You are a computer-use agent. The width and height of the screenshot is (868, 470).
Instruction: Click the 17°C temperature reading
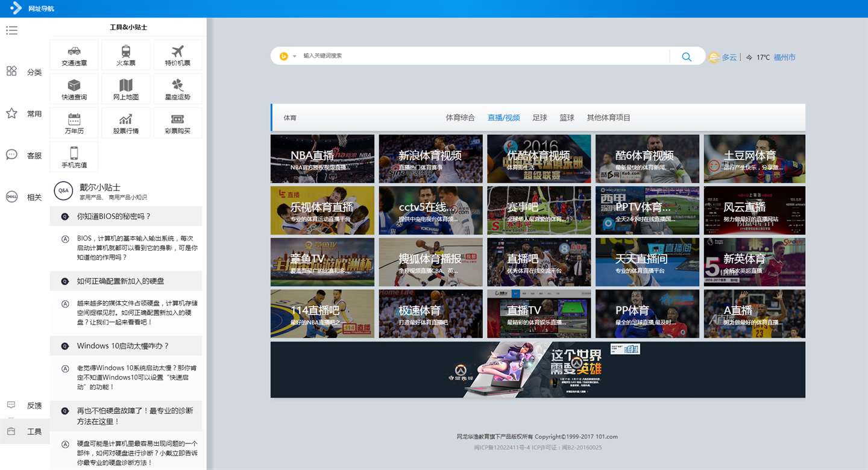click(763, 57)
